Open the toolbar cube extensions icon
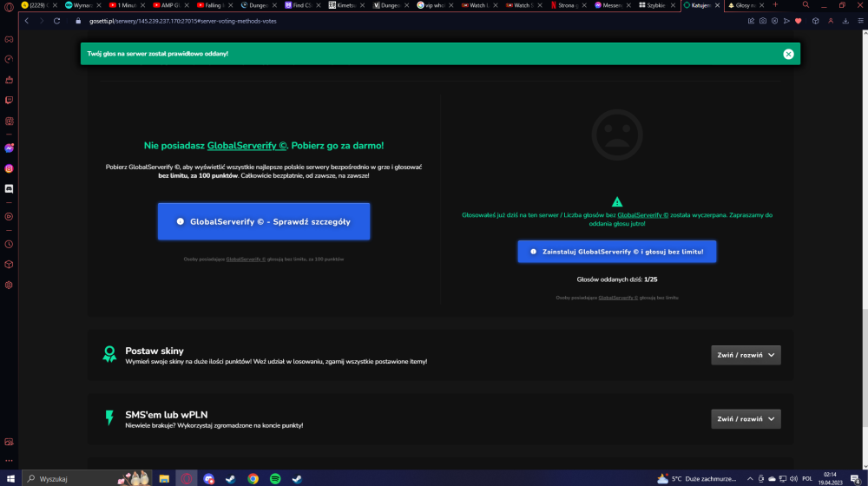 pos(815,21)
